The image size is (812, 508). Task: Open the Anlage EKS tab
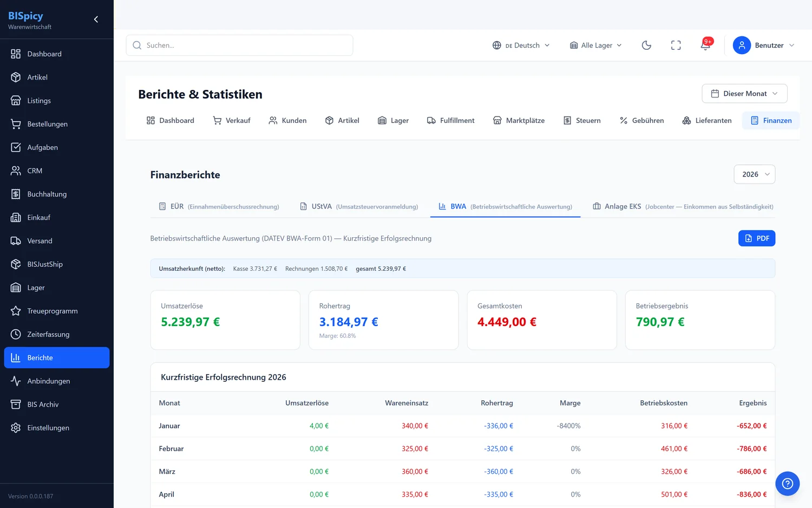click(x=683, y=206)
